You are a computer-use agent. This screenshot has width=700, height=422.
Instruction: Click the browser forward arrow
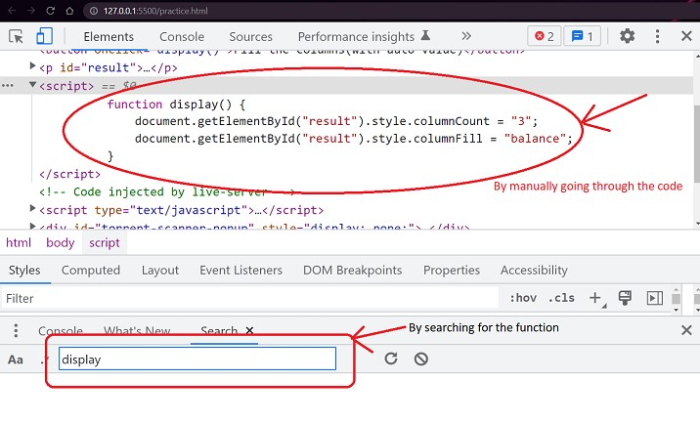[31, 11]
